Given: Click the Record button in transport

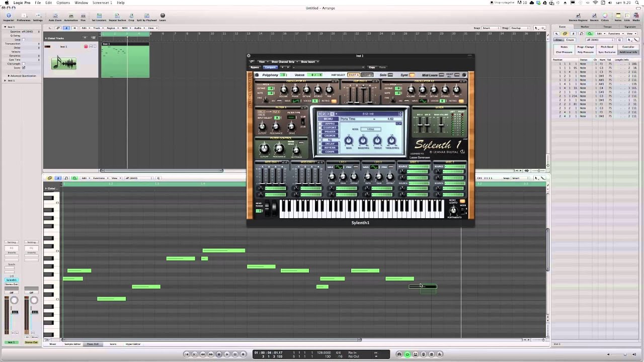Looking at the screenshot, I should (x=243, y=354).
